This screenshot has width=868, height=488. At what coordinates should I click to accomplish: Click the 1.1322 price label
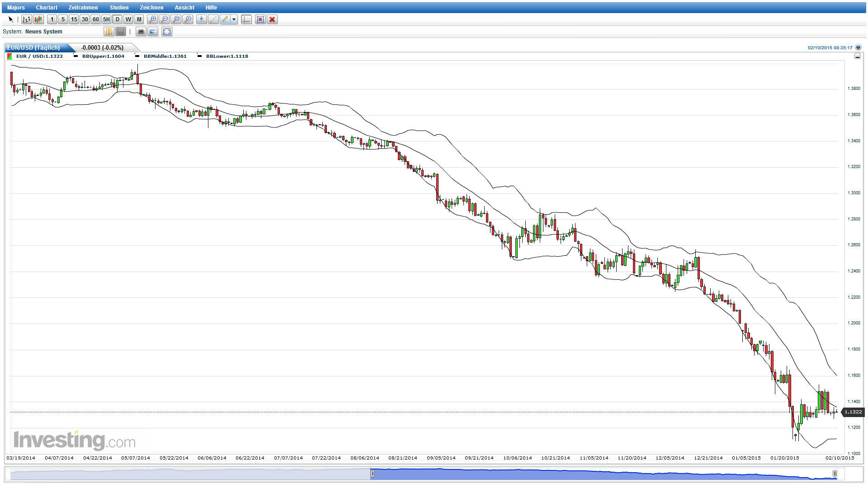[x=853, y=412]
